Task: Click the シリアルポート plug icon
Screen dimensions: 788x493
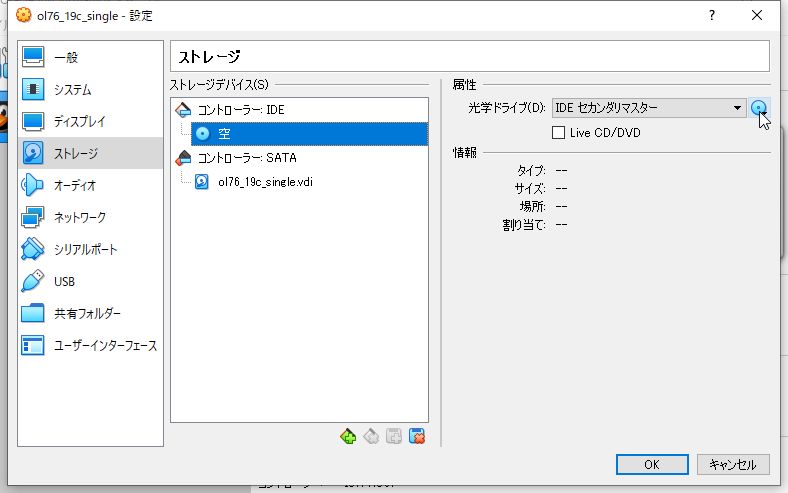Action: coord(33,249)
